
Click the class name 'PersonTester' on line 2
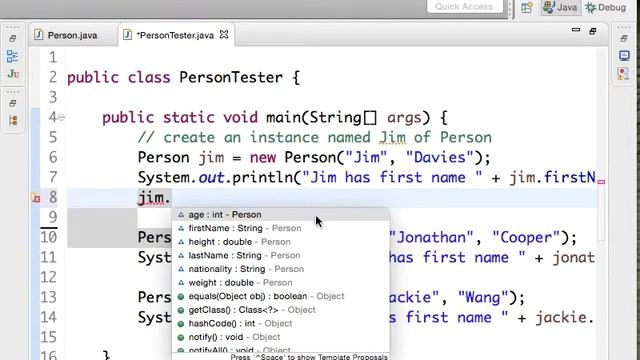pyautogui.click(x=231, y=77)
